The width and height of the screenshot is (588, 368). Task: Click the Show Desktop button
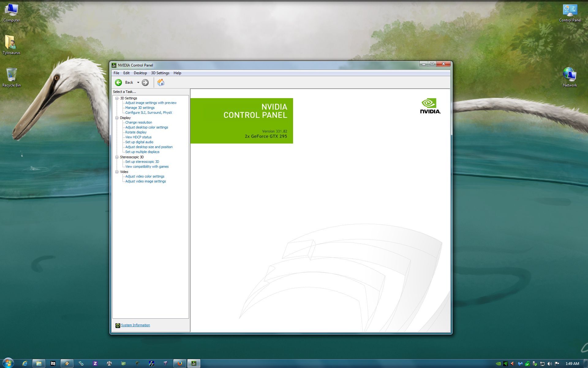pos(586,363)
